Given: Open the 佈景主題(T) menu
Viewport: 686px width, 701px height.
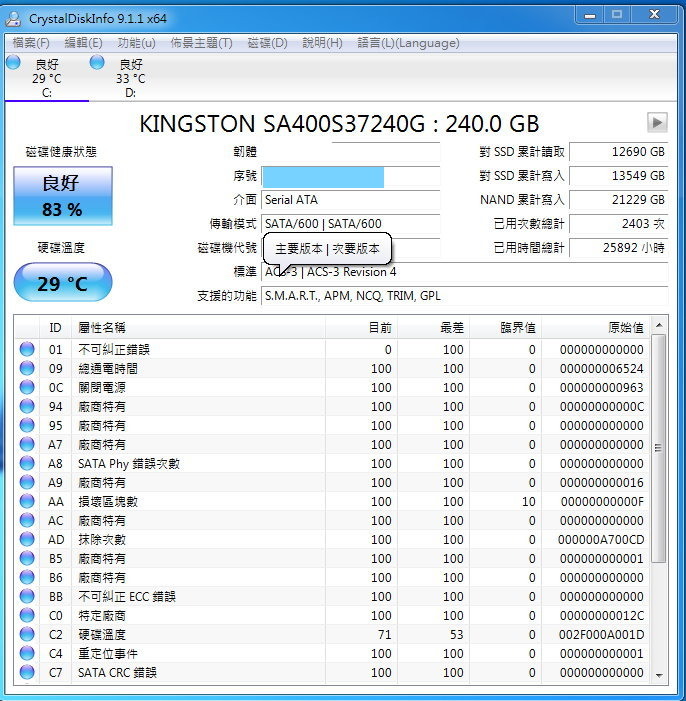Looking at the screenshot, I should [x=201, y=43].
